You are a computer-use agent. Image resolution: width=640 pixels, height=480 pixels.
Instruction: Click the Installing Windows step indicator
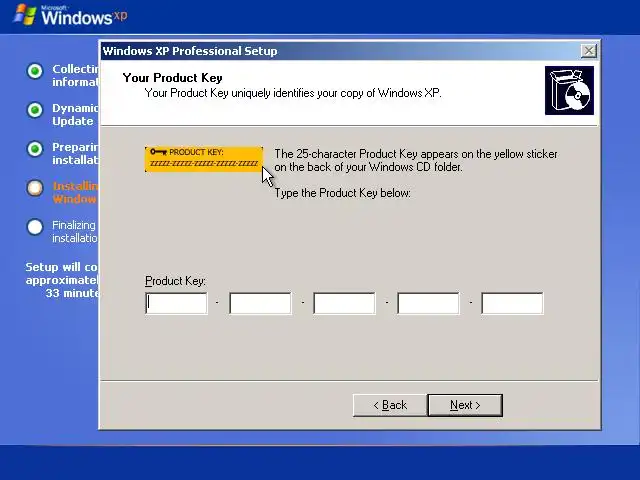pyautogui.click(x=35, y=188)
